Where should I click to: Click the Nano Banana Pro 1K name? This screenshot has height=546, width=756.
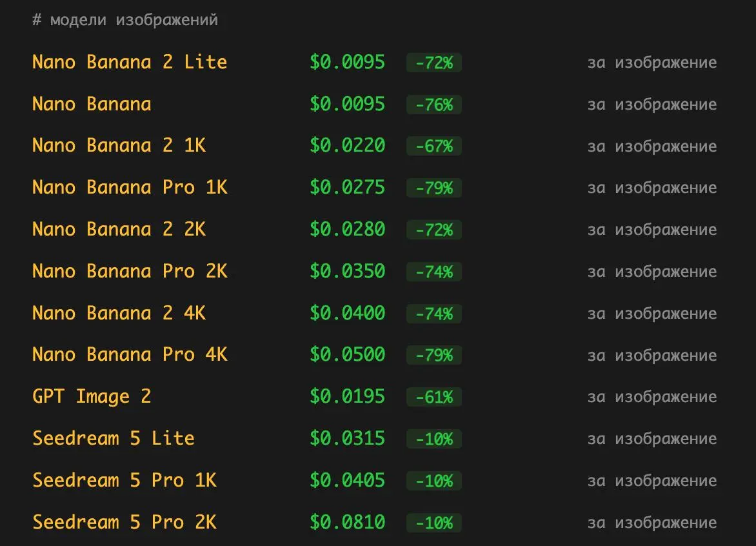(x=130, y=188)
